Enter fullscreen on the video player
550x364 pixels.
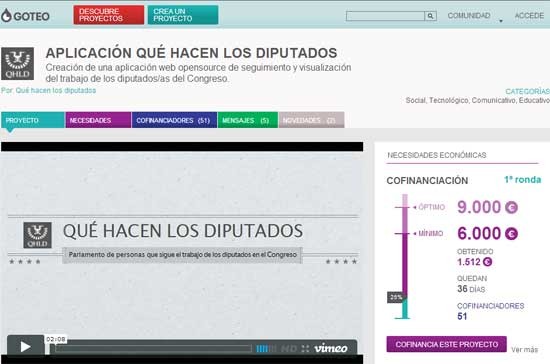[x=305, y=349]
